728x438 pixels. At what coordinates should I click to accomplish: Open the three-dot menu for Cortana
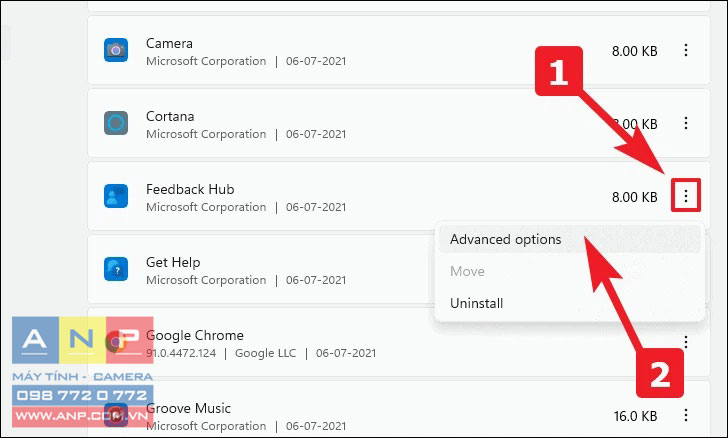[686, 123]
